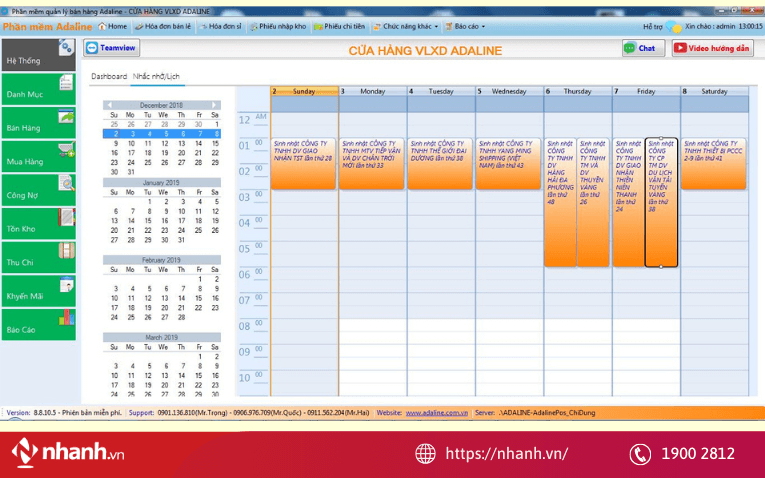The width and height of the screenshot is (765, 478).
Task: Open TUYỀN VÀNG selected event Friday
Action: click(661, 202)
